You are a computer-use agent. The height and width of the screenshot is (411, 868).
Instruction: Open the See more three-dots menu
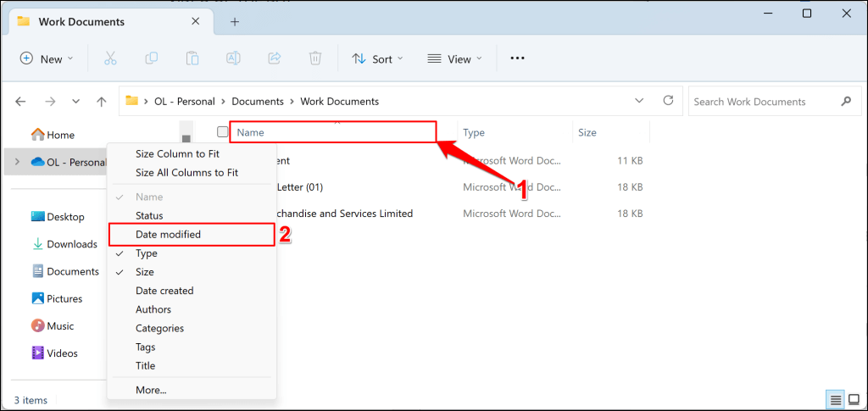[517, 58]
